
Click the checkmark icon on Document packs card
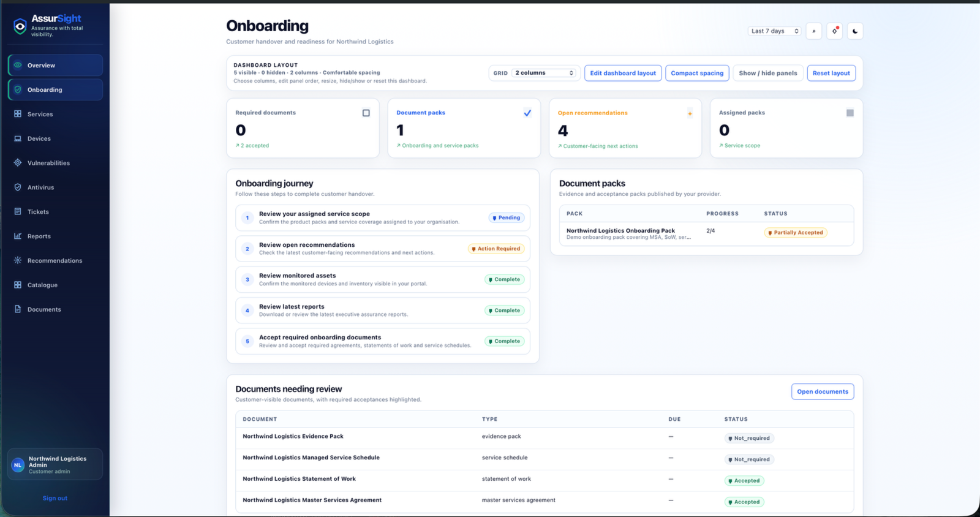tap(527, 113)
